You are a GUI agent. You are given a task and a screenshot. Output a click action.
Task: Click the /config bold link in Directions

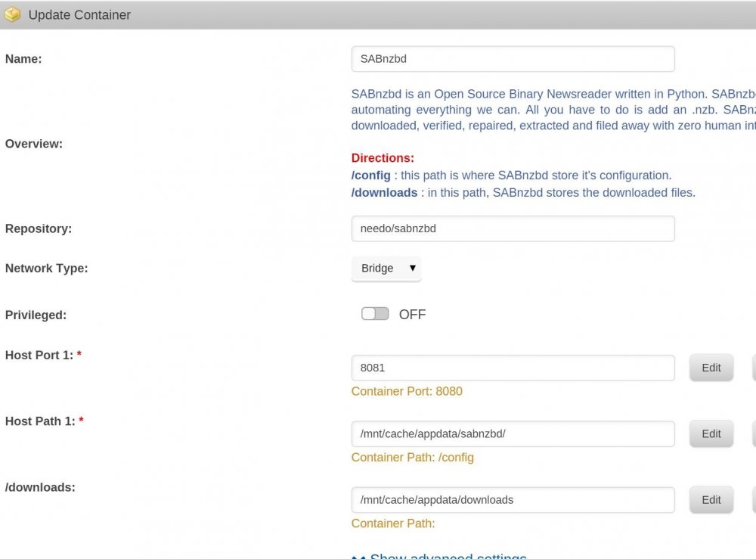(x=370, y=175)
